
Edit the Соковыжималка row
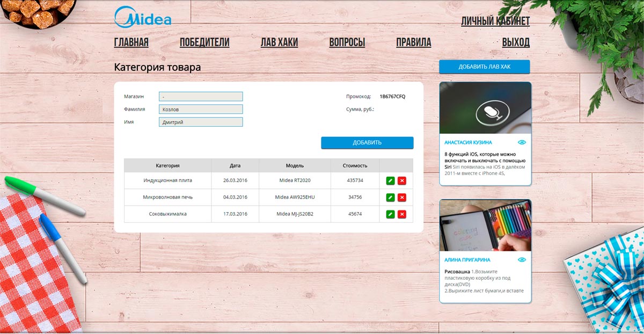click(390, 214)
